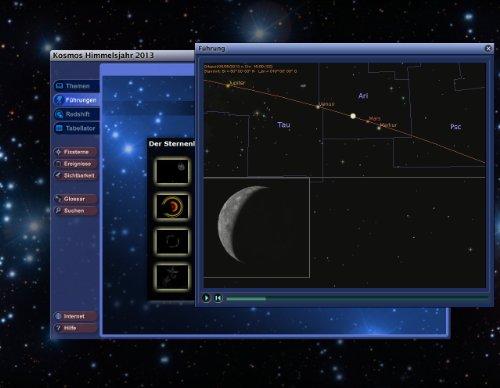
Task: Open the Glossar entry
Action: (76, 199)
